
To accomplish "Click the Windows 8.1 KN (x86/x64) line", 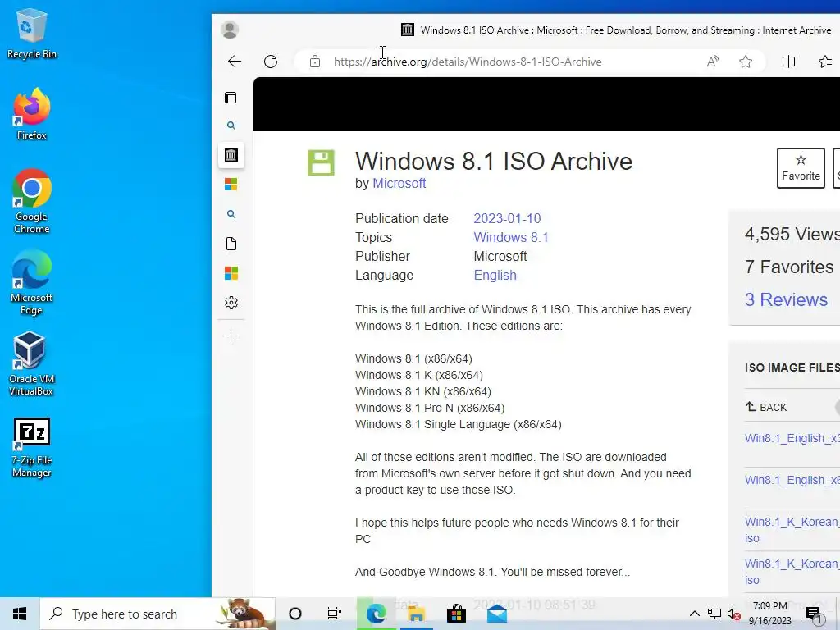I will coord(423,391).
